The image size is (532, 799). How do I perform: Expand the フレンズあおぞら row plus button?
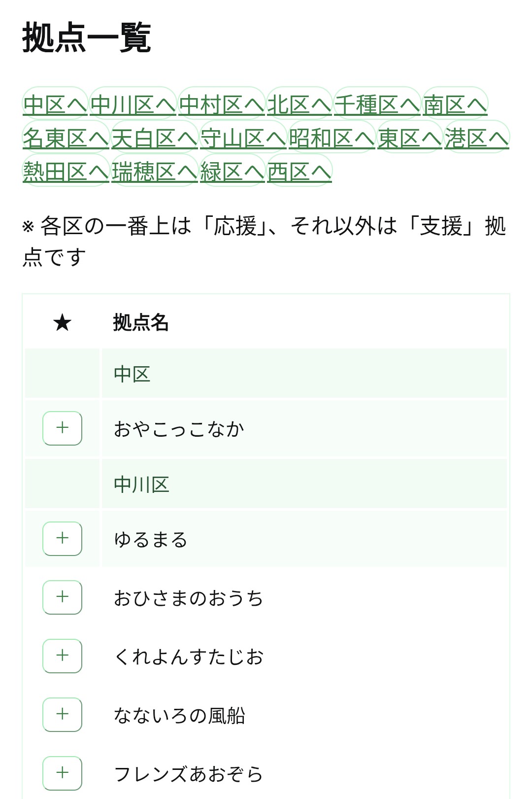(x=62, y=773)
